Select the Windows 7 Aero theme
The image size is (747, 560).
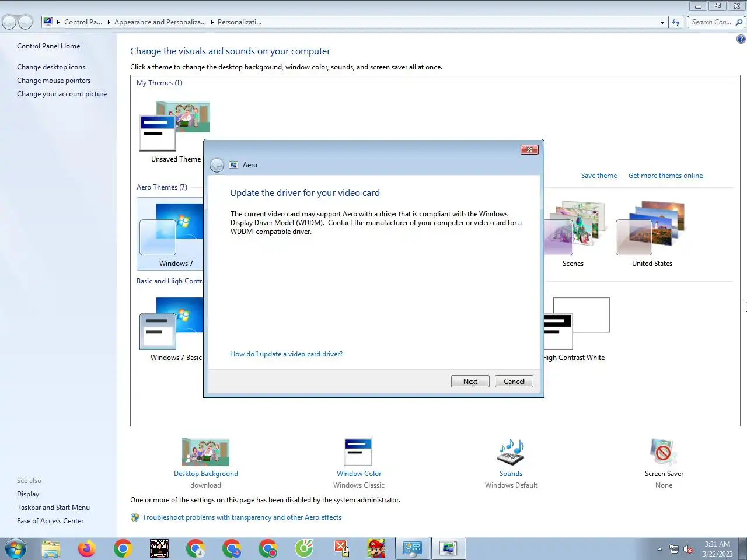click(x=170, y=233)
